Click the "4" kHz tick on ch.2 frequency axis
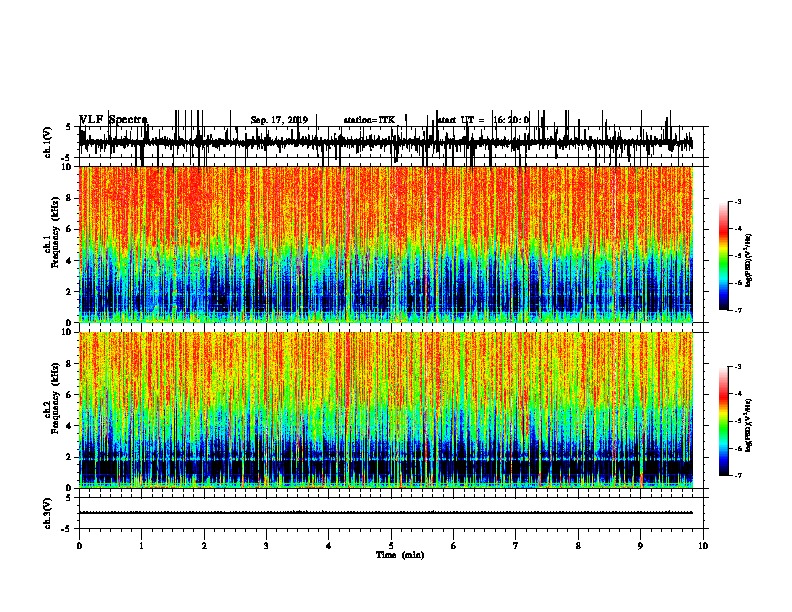 click(x=70, y=426)
